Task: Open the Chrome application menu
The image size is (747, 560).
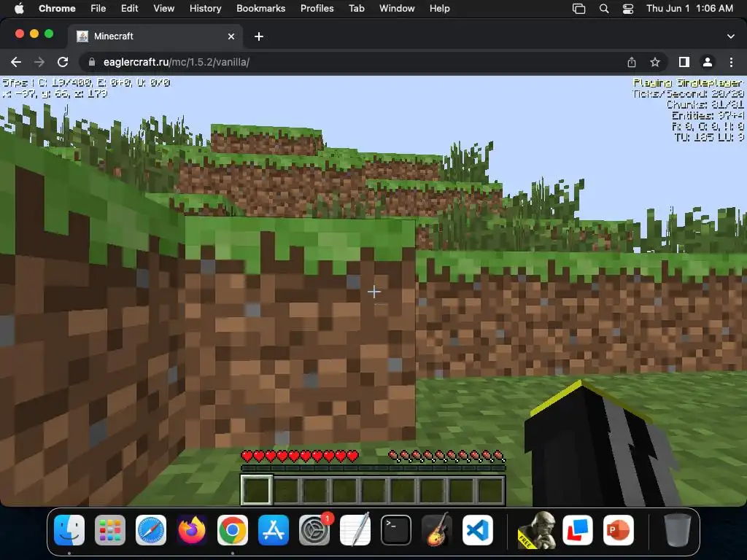Action: [x=57, y=8]
